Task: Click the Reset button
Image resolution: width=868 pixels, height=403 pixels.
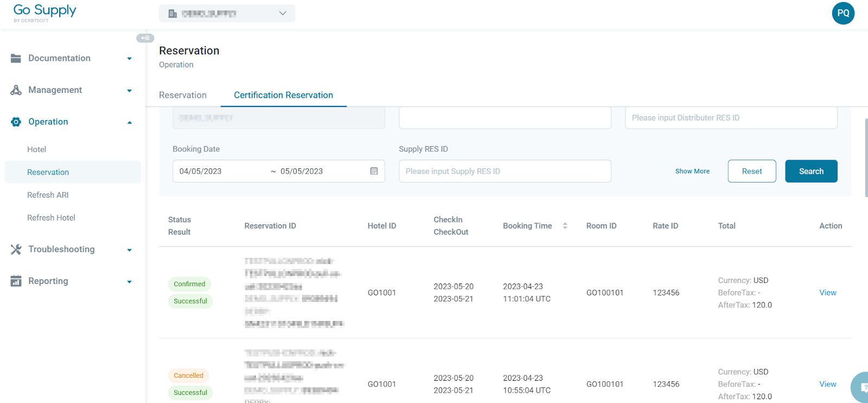Action: [x=752, y=171]
